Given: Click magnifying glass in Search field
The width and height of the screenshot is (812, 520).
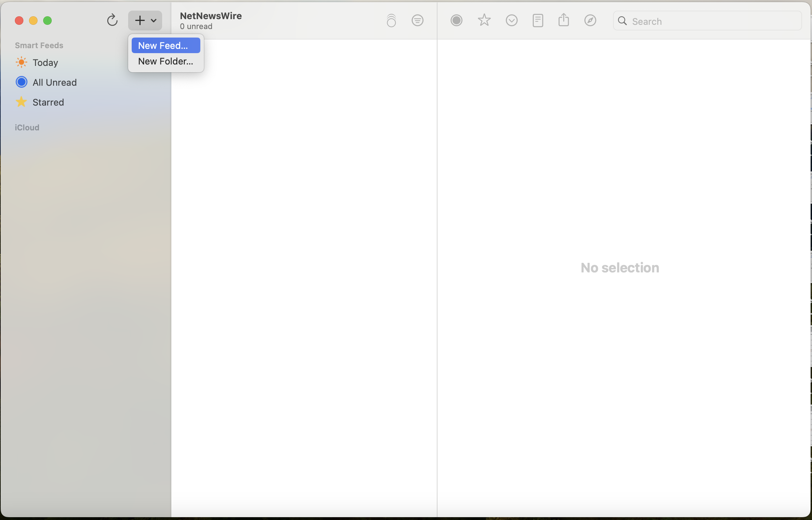Looking at the screenshot, I should tap(622, 21).
